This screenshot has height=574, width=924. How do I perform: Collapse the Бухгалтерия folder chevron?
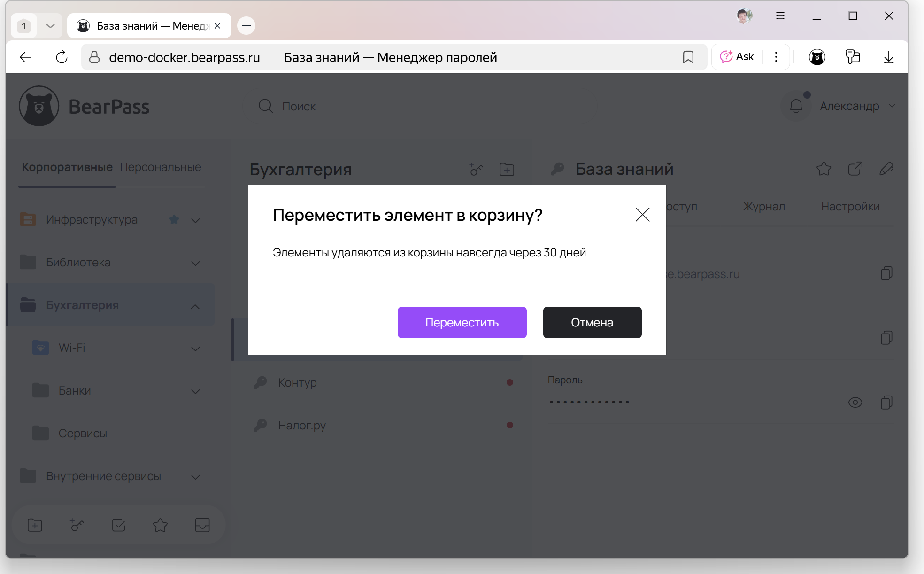coord(195,306)
